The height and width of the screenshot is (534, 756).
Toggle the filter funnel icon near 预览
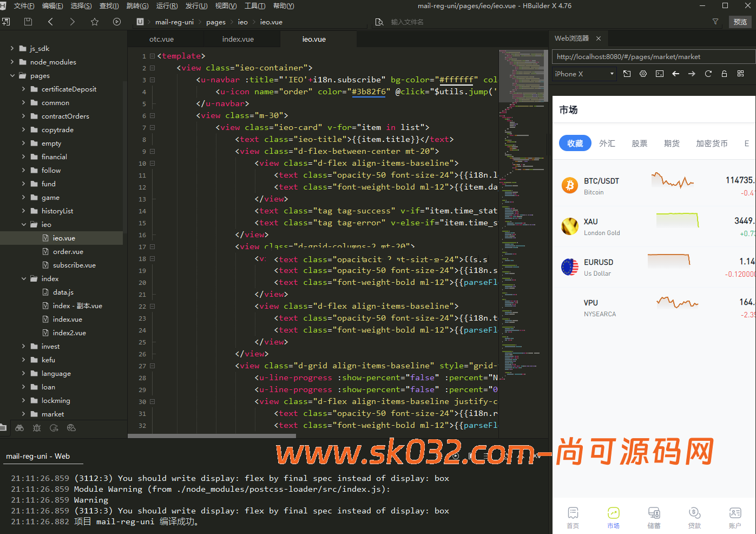pyautogui.click(x=715, y=22)
